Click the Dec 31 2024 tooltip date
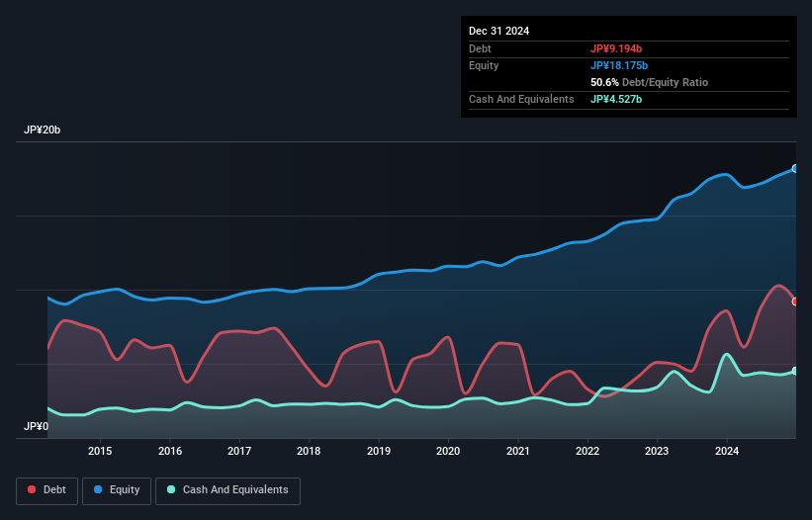 [498, 31]
